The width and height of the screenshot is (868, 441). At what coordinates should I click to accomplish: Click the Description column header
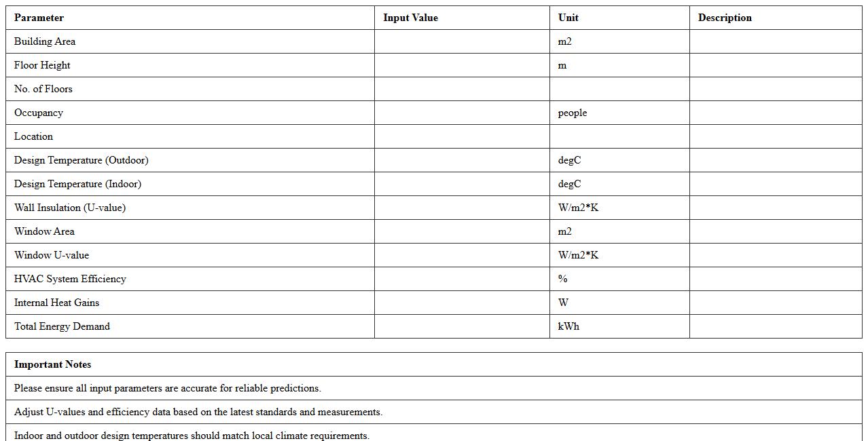[x=725, y=18]
